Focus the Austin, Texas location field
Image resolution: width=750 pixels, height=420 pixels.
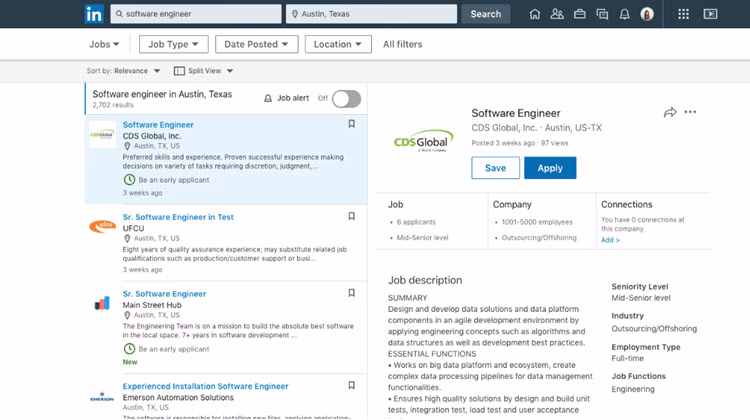coord(371,14)
